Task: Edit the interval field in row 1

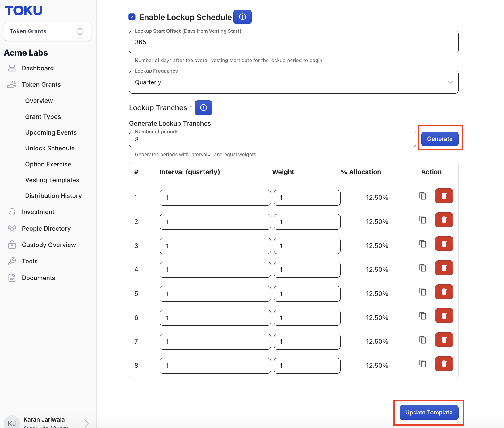Action: click(215, 198)
